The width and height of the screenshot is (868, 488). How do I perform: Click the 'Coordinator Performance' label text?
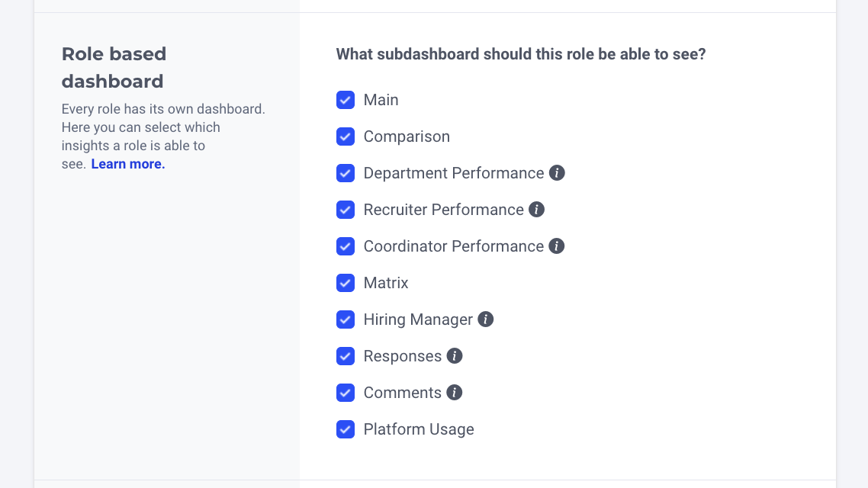coord(453,246)
